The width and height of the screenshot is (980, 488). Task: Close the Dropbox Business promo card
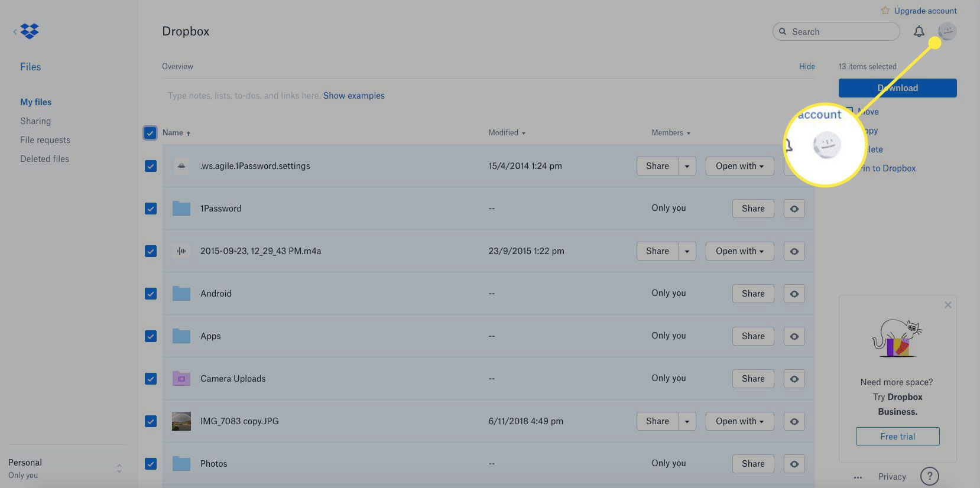click(948, 305)
